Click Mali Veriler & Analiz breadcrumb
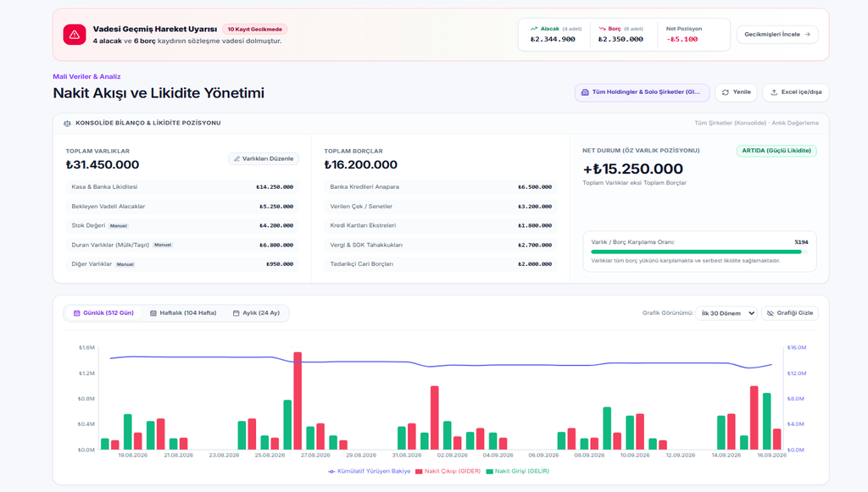Screen dimensions: 868x492 click(x=86, y=76)
